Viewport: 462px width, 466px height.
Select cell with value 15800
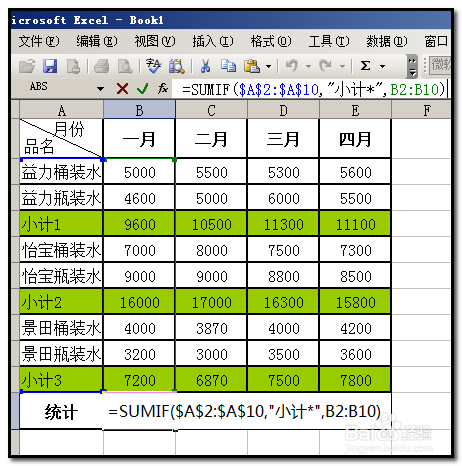coord(355,302)
